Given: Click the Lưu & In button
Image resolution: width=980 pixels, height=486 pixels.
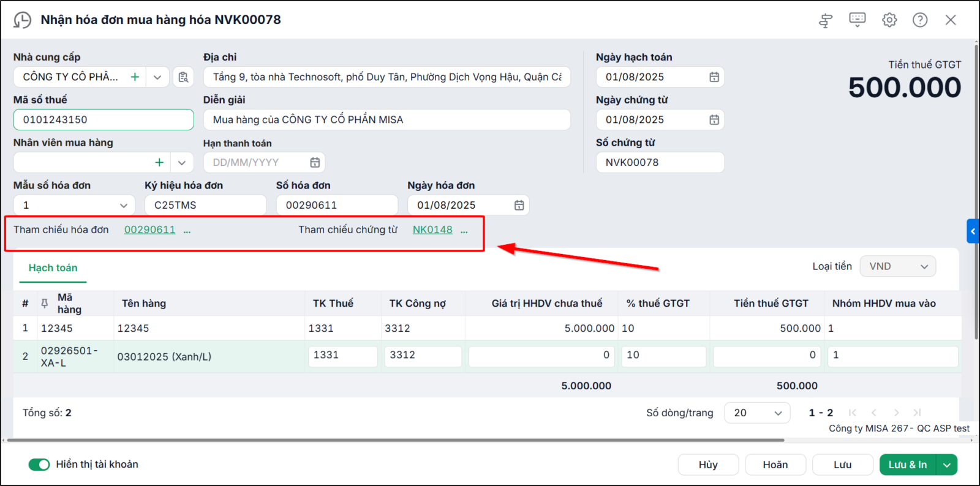Looking at the screenshot, I should coord(908,465).
